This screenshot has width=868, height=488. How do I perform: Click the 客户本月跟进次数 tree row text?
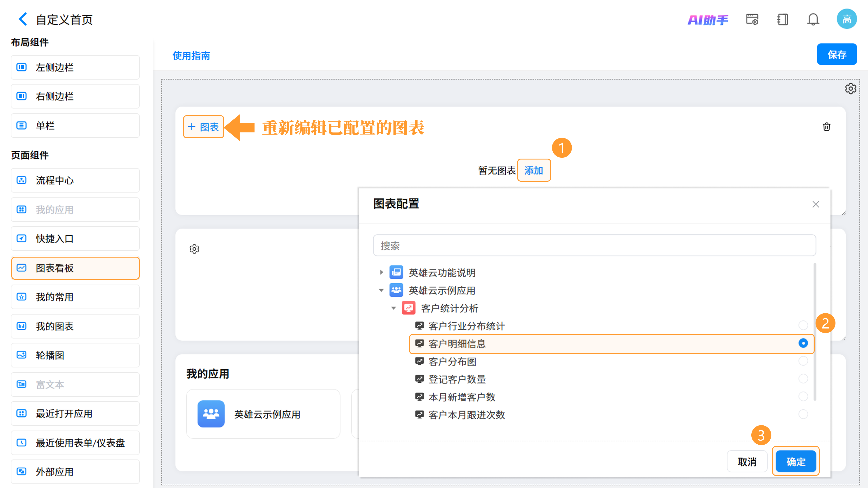(466, 415)
